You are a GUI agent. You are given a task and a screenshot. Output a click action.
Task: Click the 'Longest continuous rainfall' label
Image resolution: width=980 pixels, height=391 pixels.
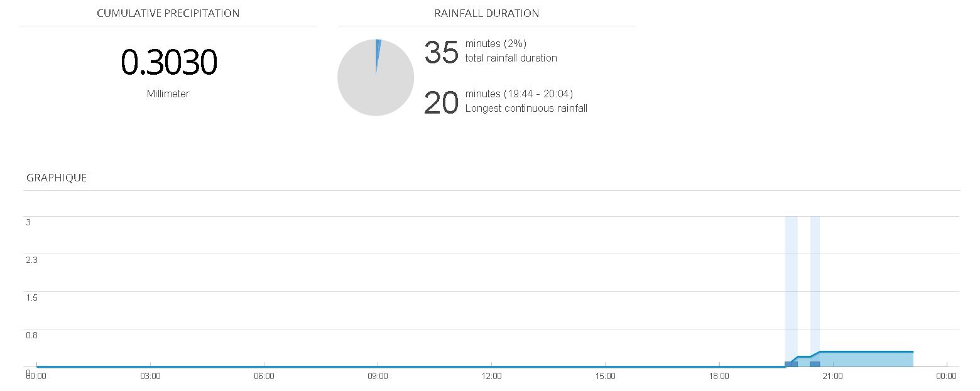pyautogui.click(x=526, y=108)
